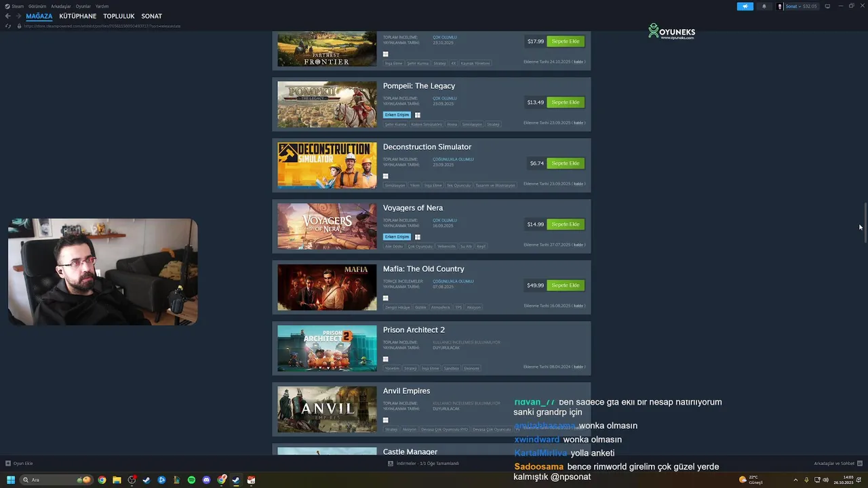Click the store URL address field
This screenshot has width=868, height=488.
(x=102, y=26)
